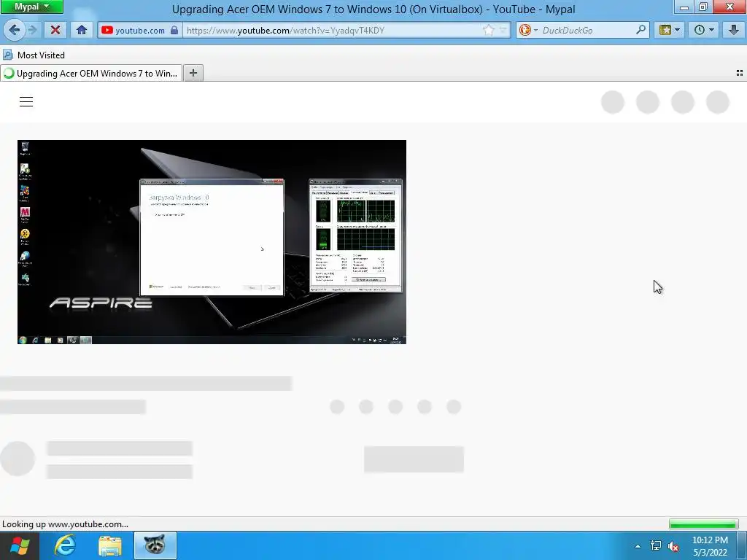The height and width of the screenshot is (560, 747).
Task: Click the search magnifier icon
Action: point(640,30)
